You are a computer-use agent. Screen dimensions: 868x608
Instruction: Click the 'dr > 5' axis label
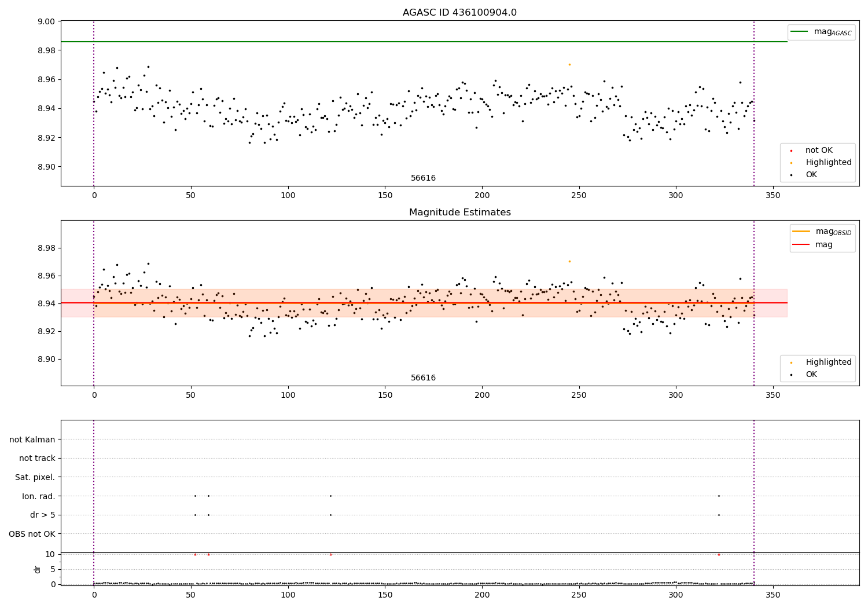(x=43, y=515)
